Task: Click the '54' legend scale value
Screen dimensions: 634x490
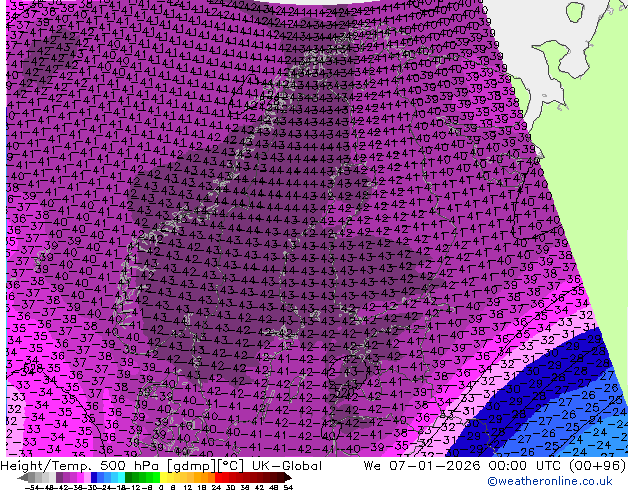Action: tap(287, 487)
